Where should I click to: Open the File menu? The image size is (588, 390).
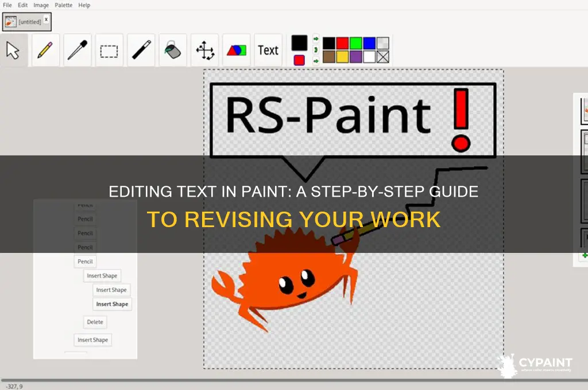click(x=7, y=5)
